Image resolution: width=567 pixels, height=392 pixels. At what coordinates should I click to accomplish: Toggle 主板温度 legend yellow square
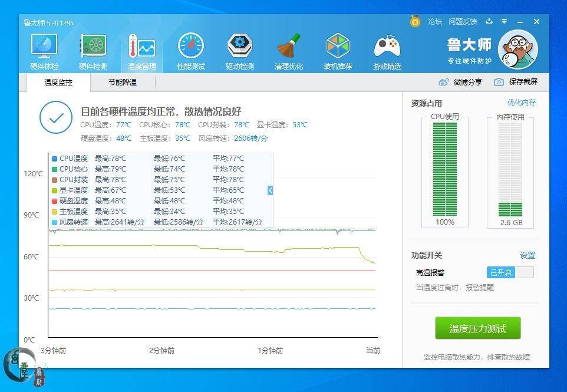[55, 212]
